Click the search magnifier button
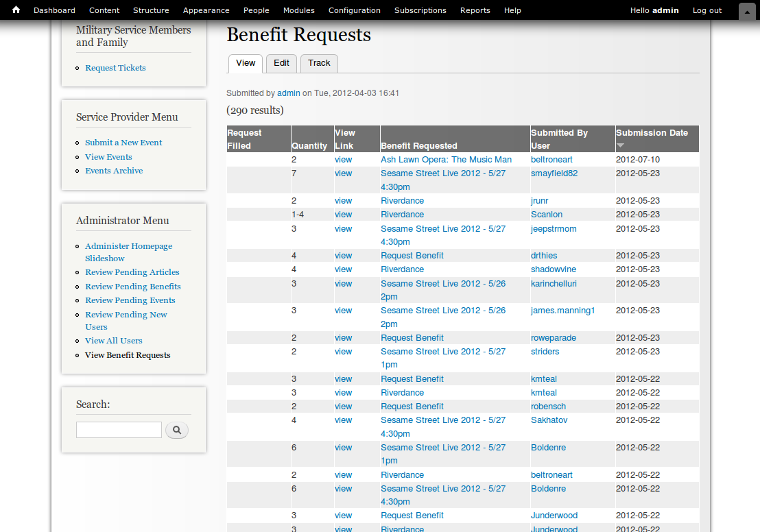 177,430
